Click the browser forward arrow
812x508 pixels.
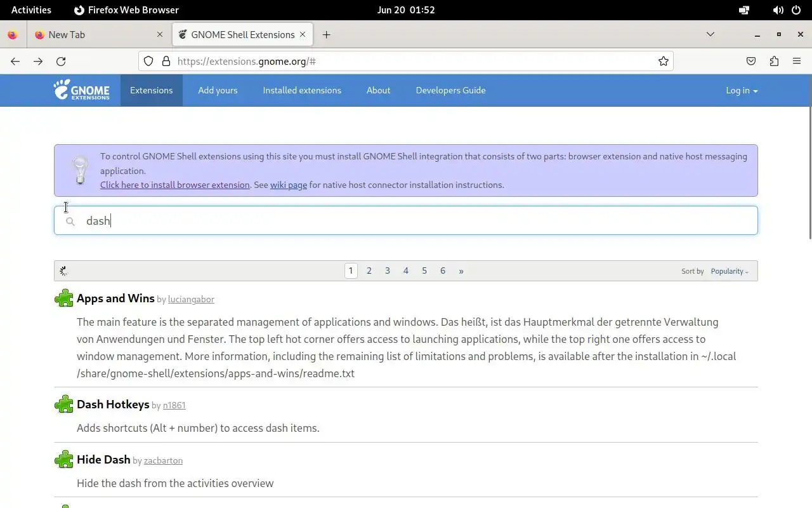[38, 61]
